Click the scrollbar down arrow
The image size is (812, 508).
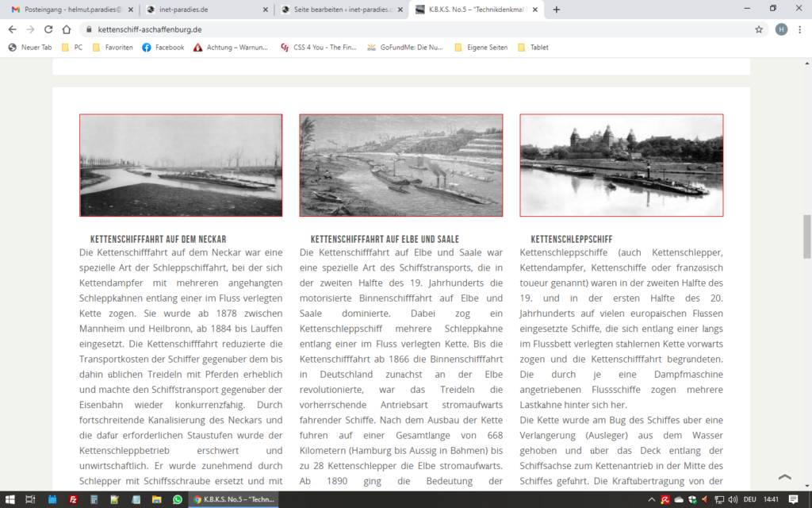point(806,487)
